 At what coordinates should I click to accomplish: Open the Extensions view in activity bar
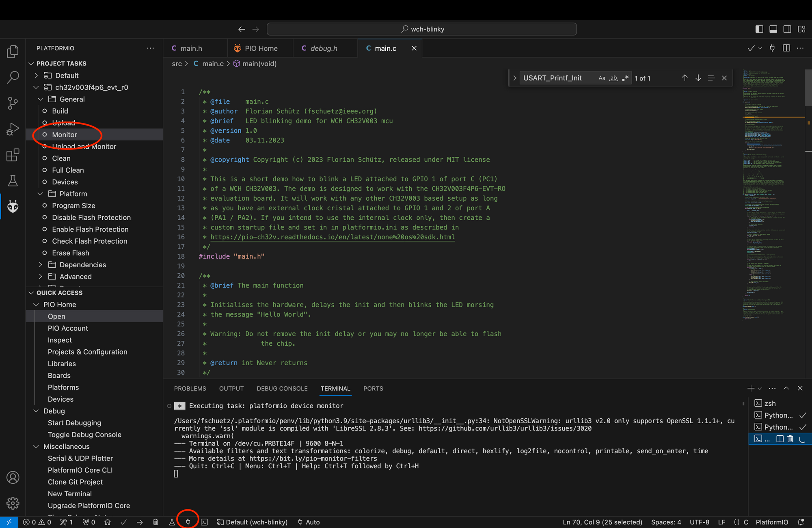click(x=13, y=155)
